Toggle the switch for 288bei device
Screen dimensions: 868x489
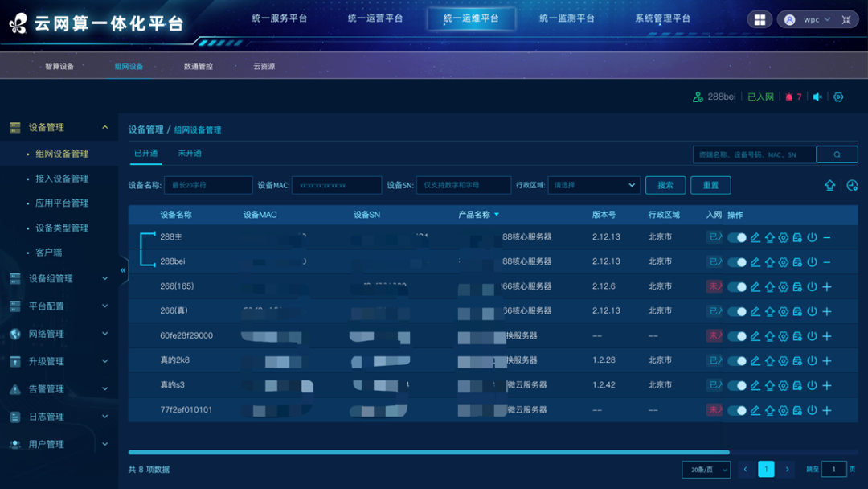coord(737,262)
